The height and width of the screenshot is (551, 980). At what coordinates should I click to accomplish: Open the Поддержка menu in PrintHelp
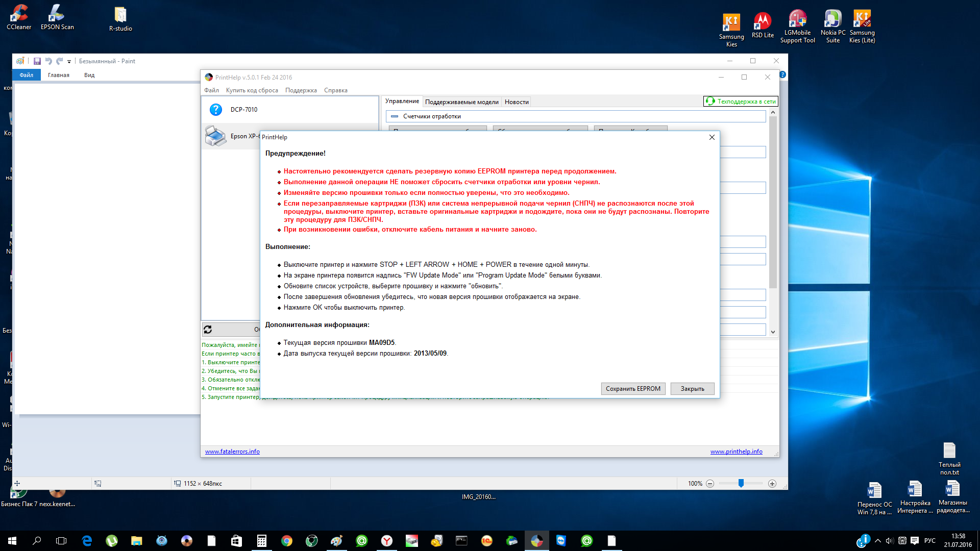301,90
